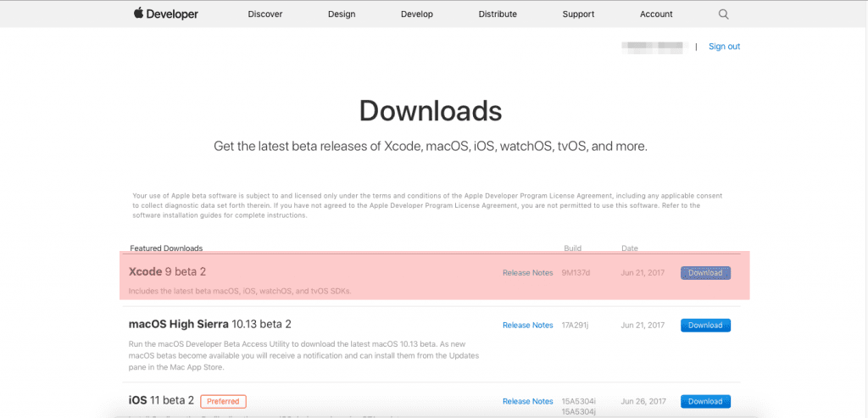Open Release Notes for macOS High Sierra
868x418 pixels.
point(527,326)
